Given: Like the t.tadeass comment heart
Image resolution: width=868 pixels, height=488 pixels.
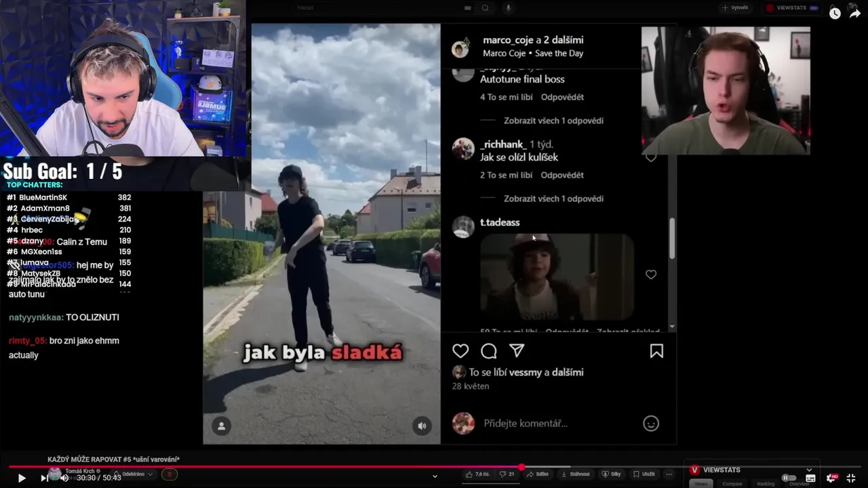Looking at the screenshot, I should (651, 274).
